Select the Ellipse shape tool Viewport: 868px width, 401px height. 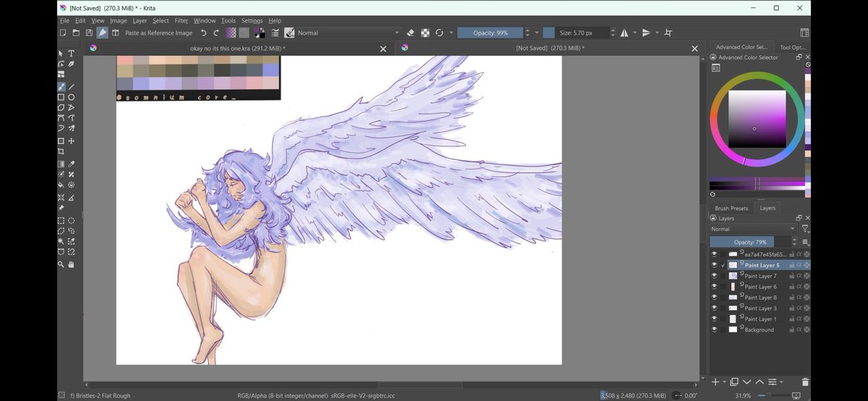(72, 97)
